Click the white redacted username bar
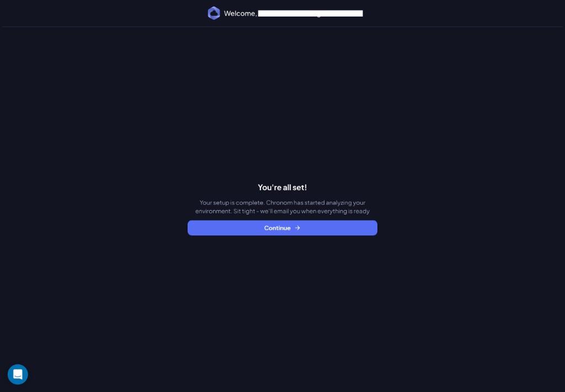565x392 pixels. coord(310,14)
